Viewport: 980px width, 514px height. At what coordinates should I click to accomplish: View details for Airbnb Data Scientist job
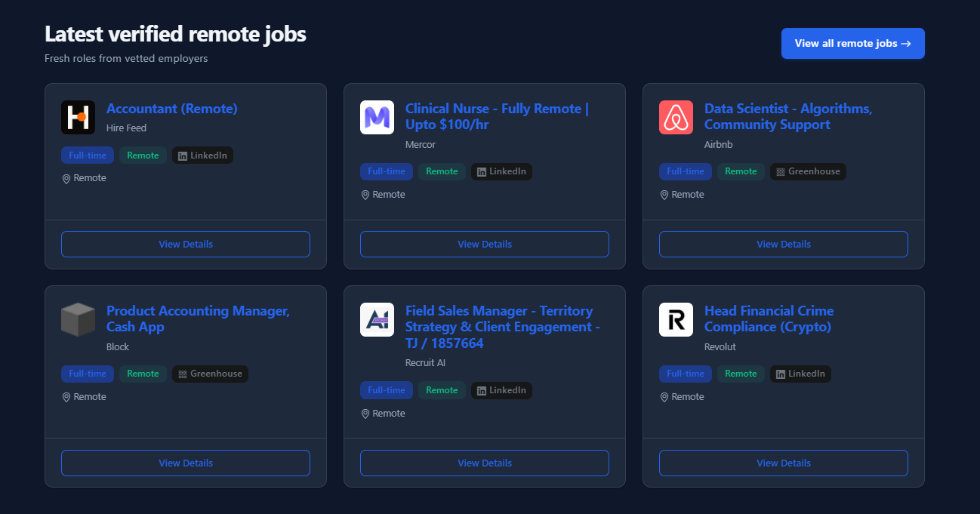point(784,245)
